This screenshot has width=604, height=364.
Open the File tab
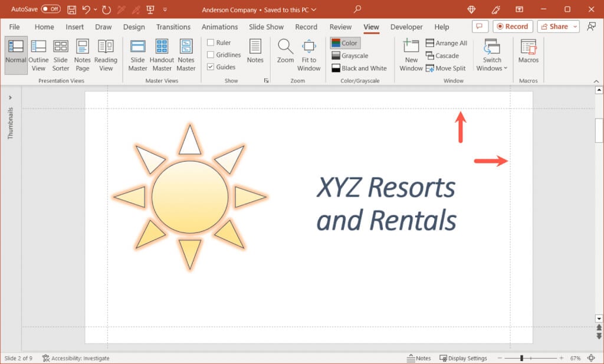point(14,27)
